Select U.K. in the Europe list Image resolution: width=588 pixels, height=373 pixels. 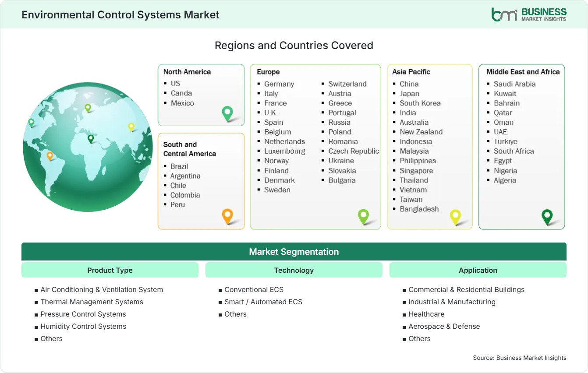tap(271, 113)
